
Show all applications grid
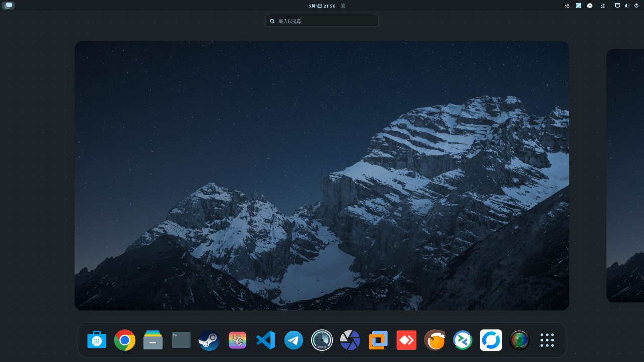[547, 340]
